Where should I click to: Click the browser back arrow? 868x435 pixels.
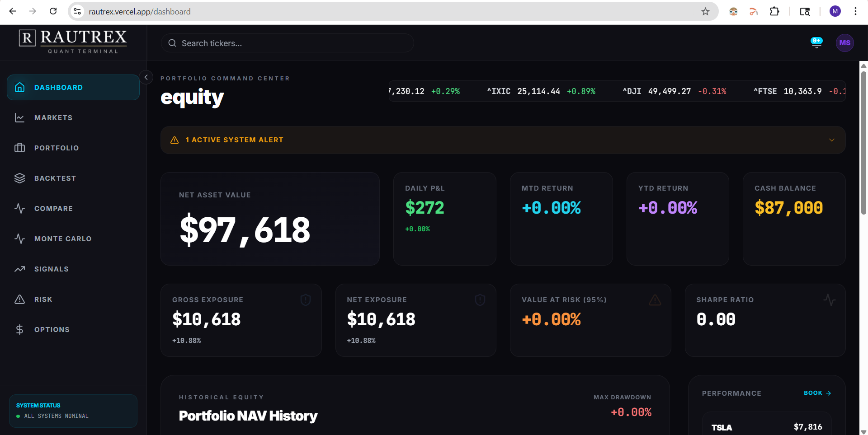pyautogui.click(x=13, y=11)
